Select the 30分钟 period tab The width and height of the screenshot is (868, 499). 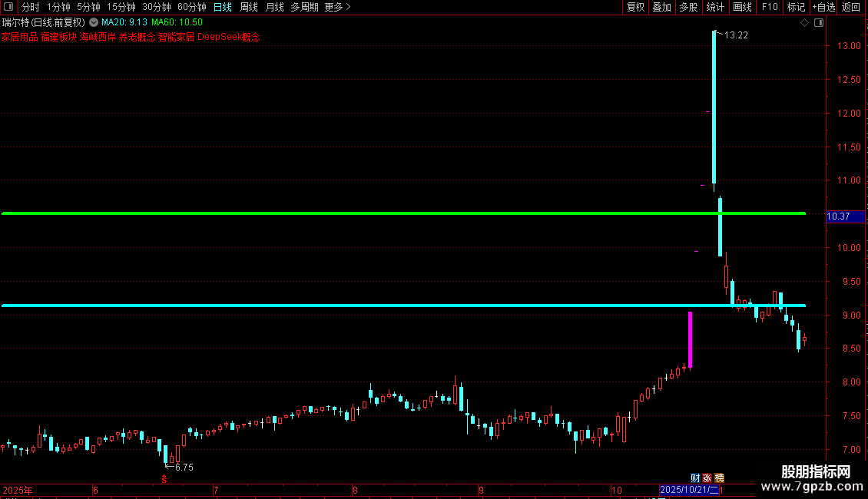(x=157, y=7)
